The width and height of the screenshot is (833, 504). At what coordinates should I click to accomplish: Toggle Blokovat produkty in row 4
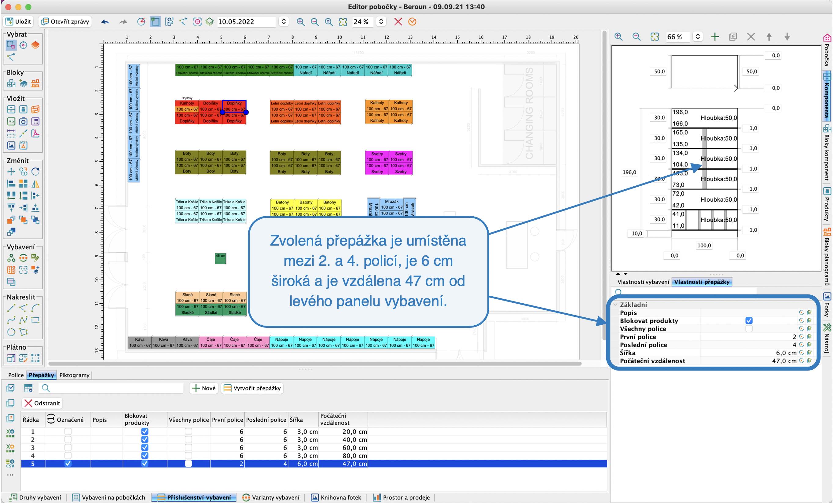pos(145,455)
